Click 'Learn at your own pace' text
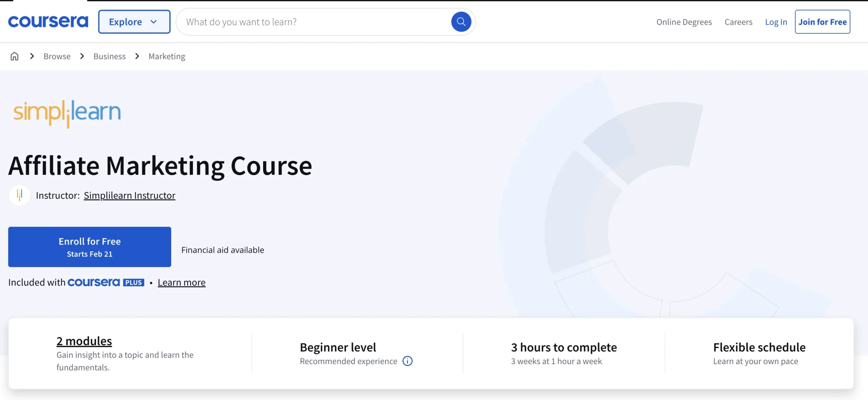This screenshot has height=400, width=868. tap(755, 361)
